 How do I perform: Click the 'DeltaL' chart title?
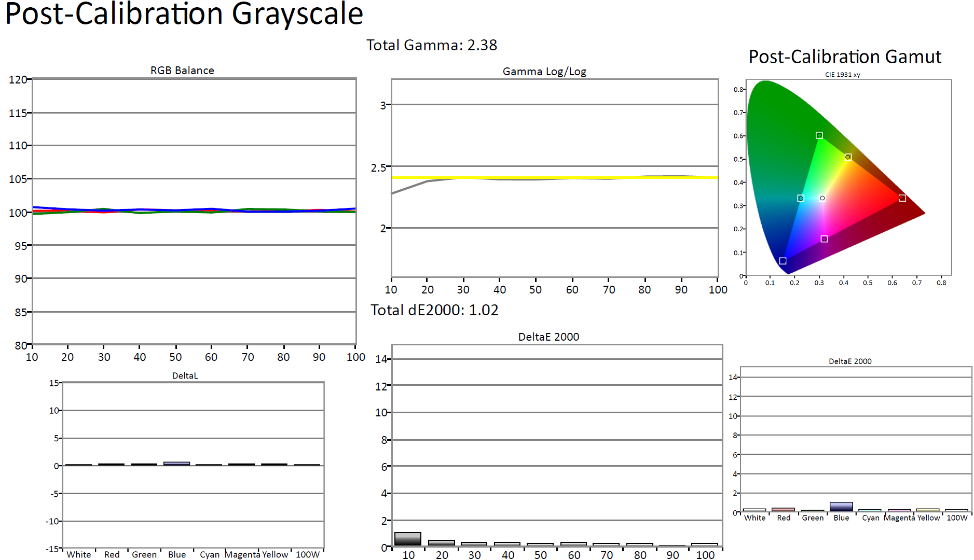point(185,375)
